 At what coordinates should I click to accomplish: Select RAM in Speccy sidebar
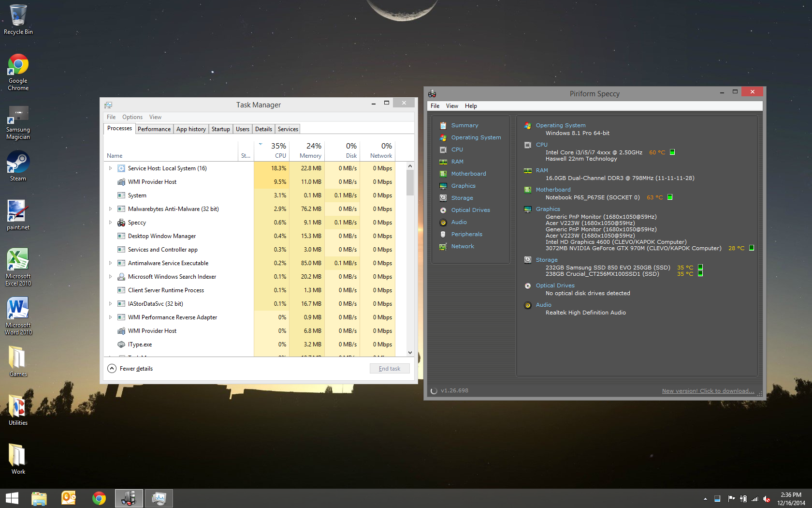pos(457,162)
